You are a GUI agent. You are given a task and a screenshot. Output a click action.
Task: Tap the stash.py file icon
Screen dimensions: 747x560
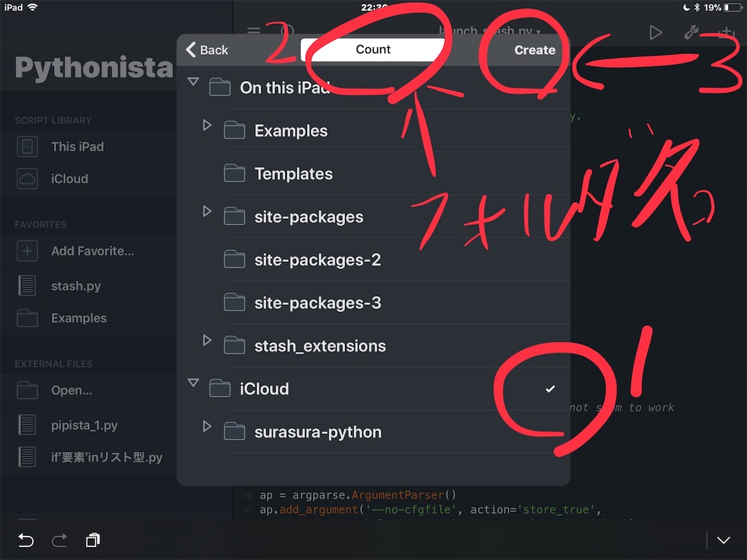click(27, 286)
